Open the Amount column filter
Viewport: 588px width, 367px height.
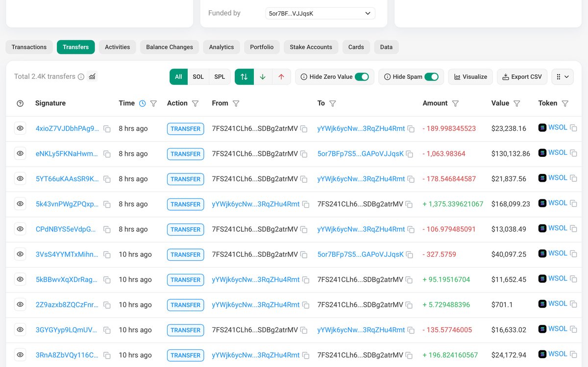[x=455, y=103]
